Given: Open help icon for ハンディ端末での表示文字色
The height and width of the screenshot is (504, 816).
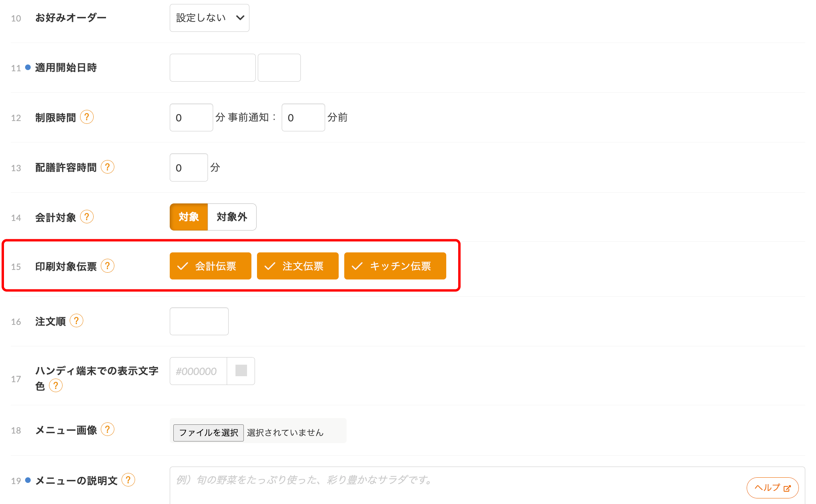Looking at the screenshot, I should [56, 385].
